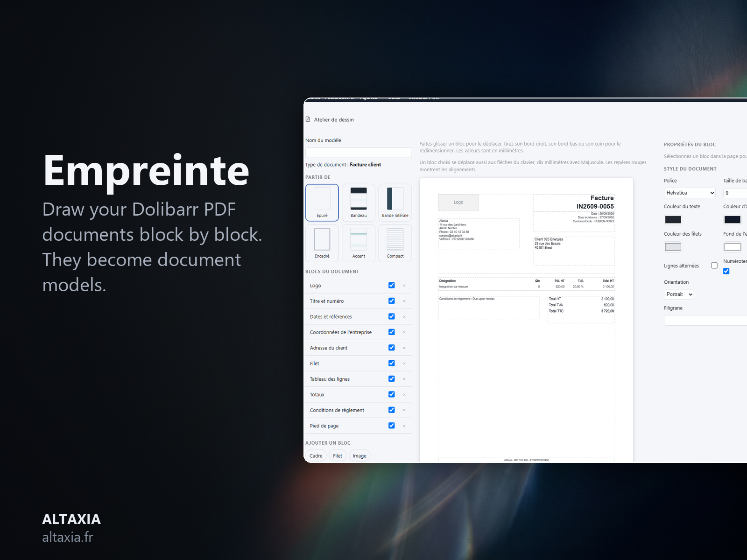
Task: Toggle the Adresse du client checkbox
Action: 392,348
